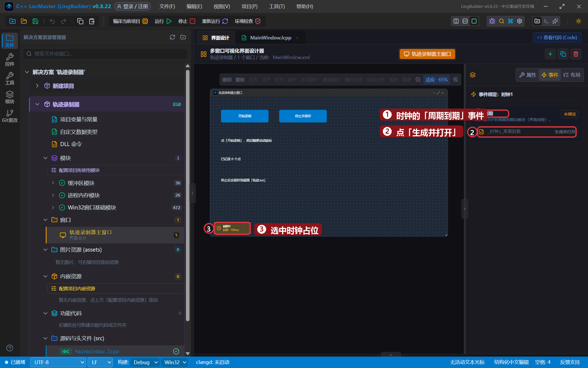Toggle the split-columns layout view button
The height and width of the screenshot is (368, 588).
click(456, 21)
